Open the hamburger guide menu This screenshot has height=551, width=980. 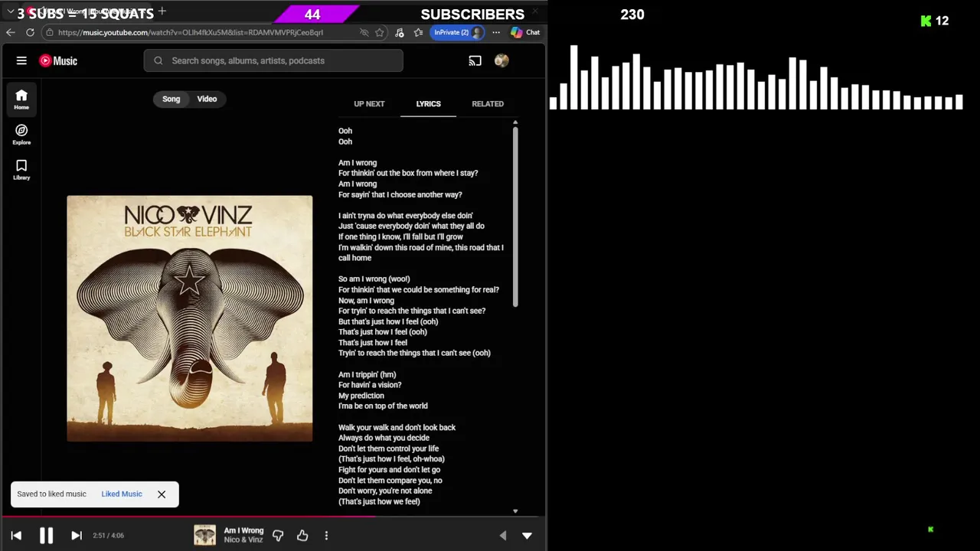tap(21, 60)
